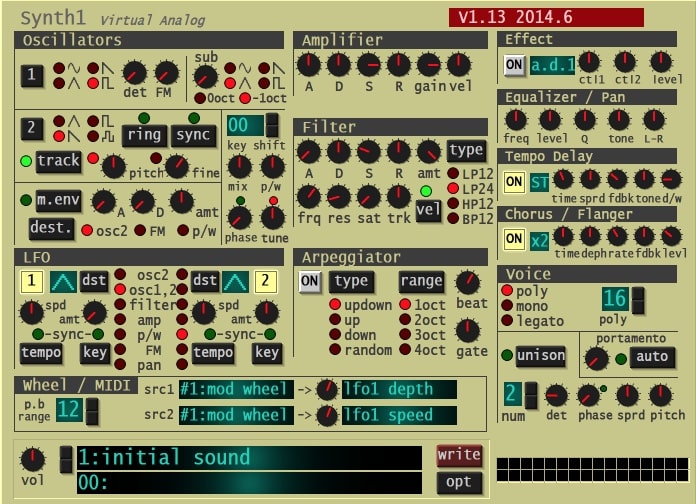Viewport: 696px width, 504px height.
Task: Select the mono voice mode radio
Action: coord(507,306)
